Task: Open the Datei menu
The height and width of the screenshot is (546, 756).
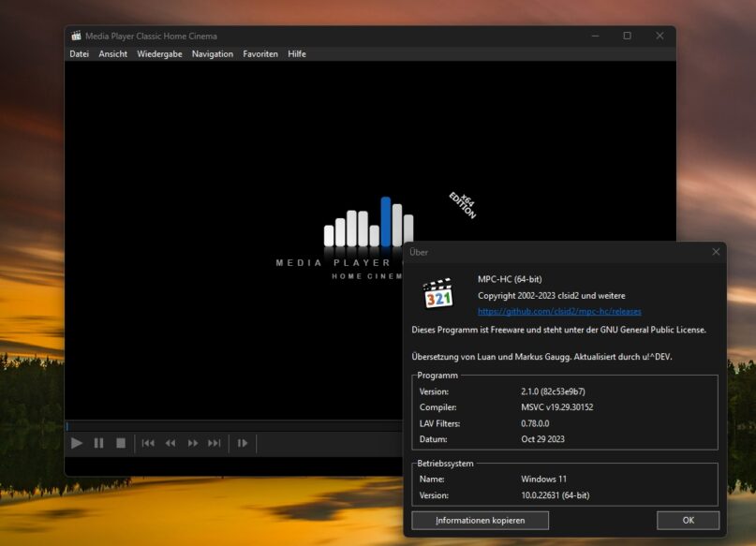Action: coord(79,53)
